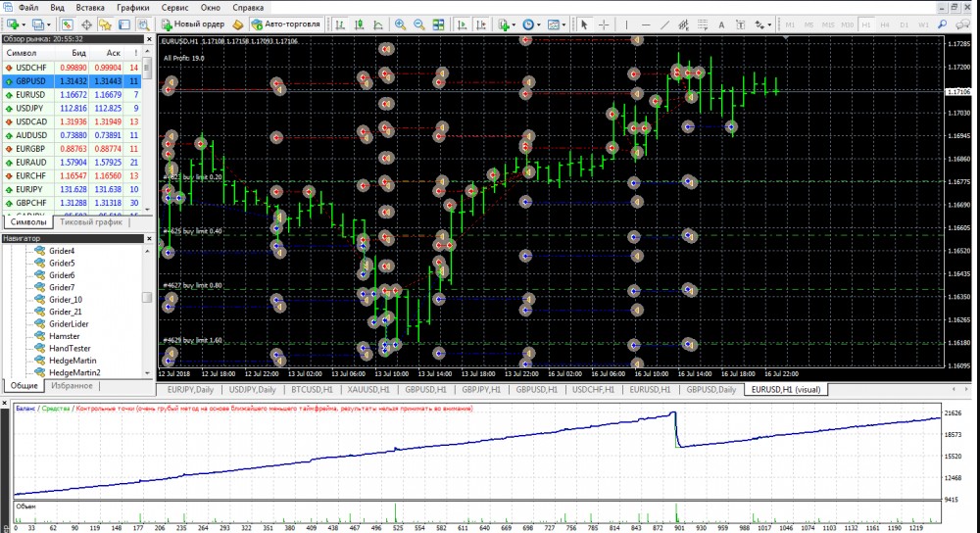Switch timeframe to M15

coord(828,24)
